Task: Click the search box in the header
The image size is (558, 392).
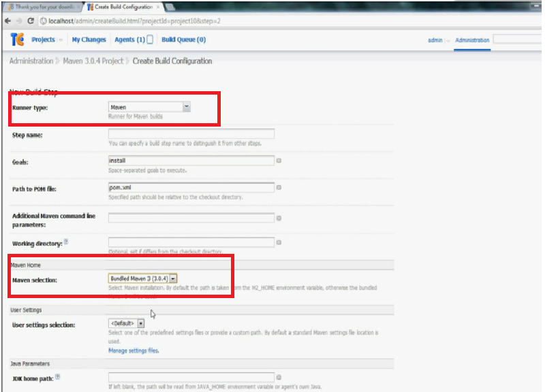Action: [x=517, y=39]
